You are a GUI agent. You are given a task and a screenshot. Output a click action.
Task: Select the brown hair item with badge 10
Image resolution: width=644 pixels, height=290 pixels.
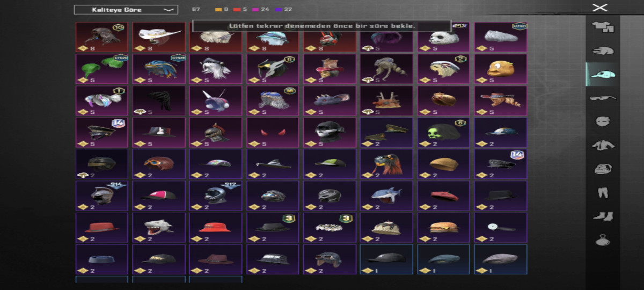click(102, 37)
